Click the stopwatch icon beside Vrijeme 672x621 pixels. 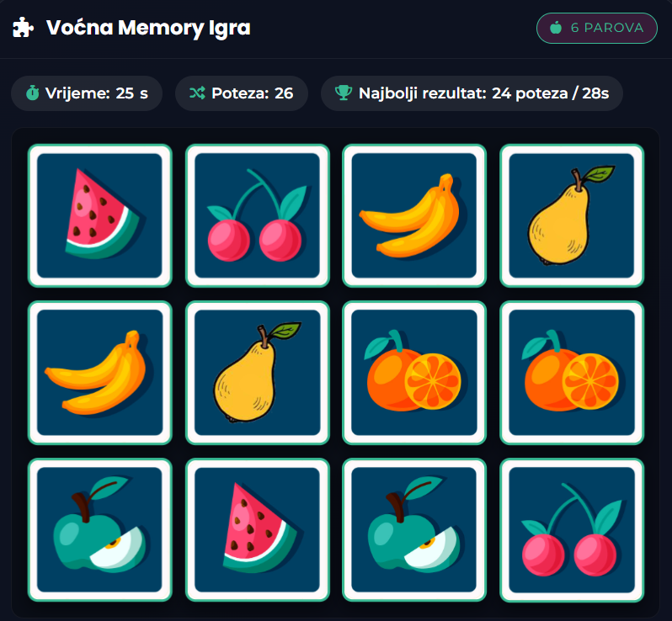click(32, 93)
